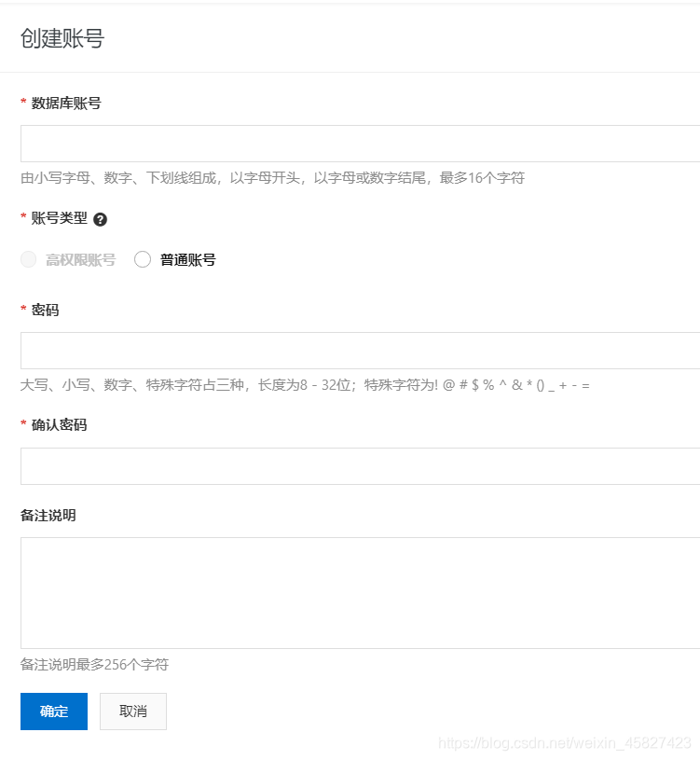Click the 备注说明 field label
700x760 pixels.
tap(48, 516)
